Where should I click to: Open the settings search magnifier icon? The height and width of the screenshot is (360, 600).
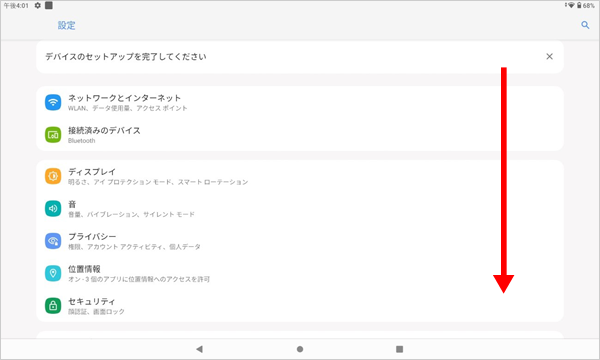pos(585,25)
